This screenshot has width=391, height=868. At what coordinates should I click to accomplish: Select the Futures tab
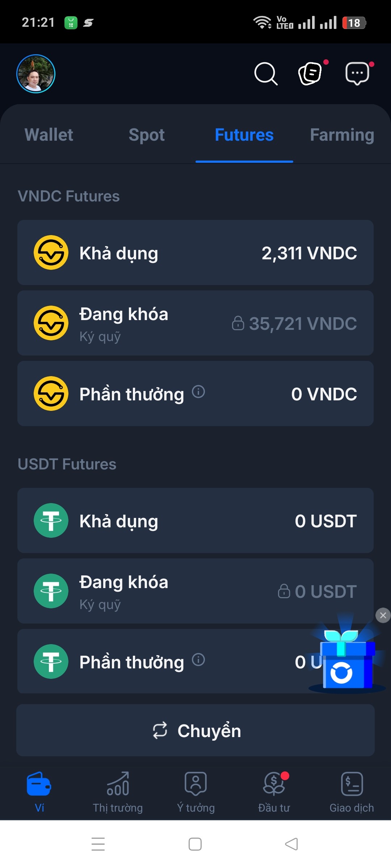pos(244,135)
